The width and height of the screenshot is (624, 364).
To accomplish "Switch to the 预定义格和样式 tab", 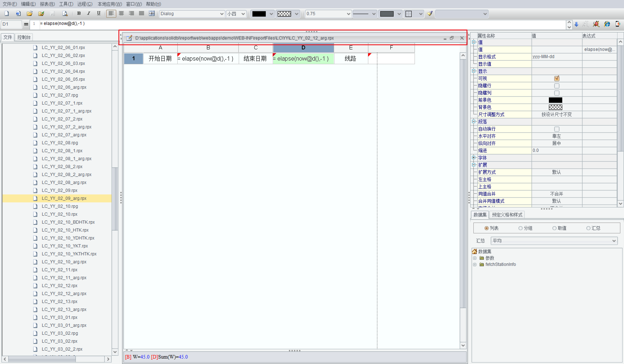I will (x=507, y=214).
